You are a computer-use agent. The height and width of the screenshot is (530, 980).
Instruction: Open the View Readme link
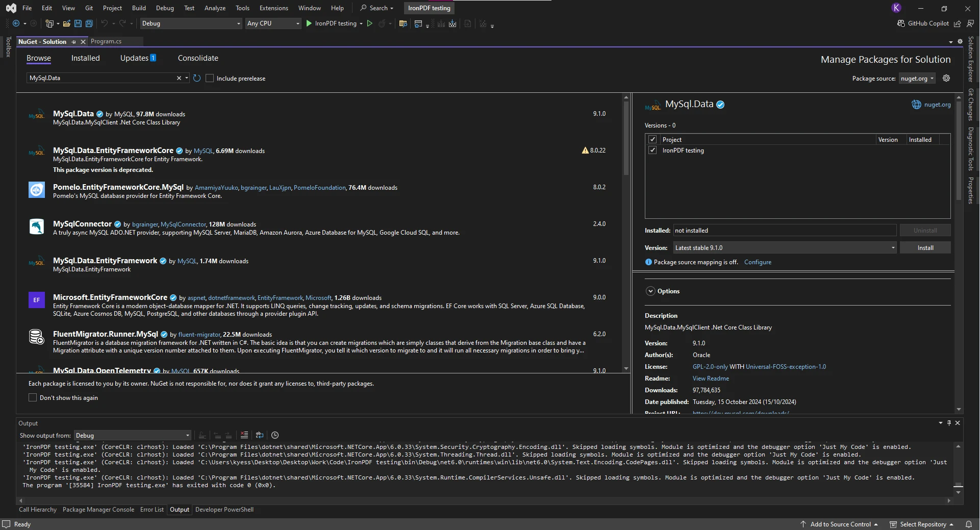tap(711, 378)
